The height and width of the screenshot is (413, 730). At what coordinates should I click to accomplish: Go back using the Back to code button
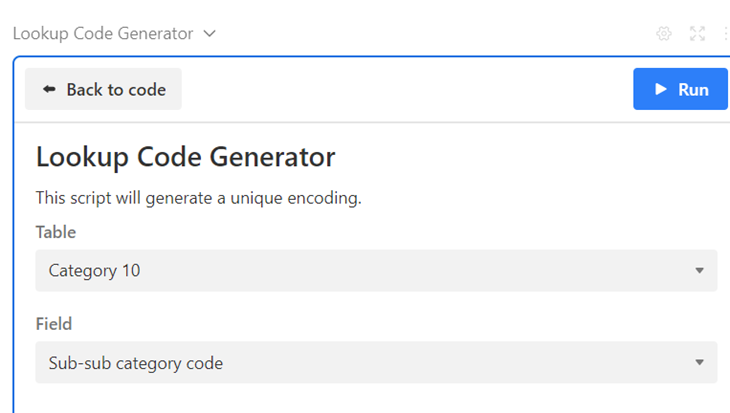[104, 90]
